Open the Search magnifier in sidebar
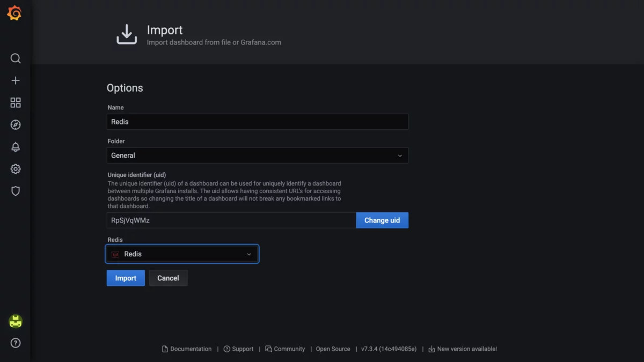Viewport: 644px width, 362px height. click(16, 58)
